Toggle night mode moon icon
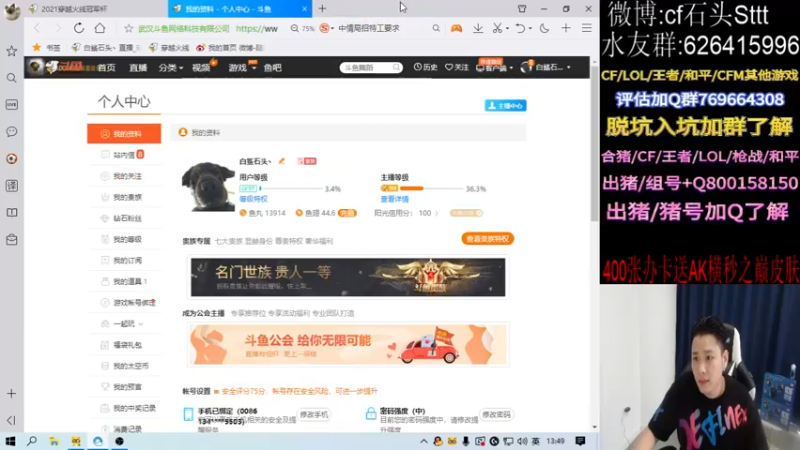 pyautogui.click(x=544, y=29)
